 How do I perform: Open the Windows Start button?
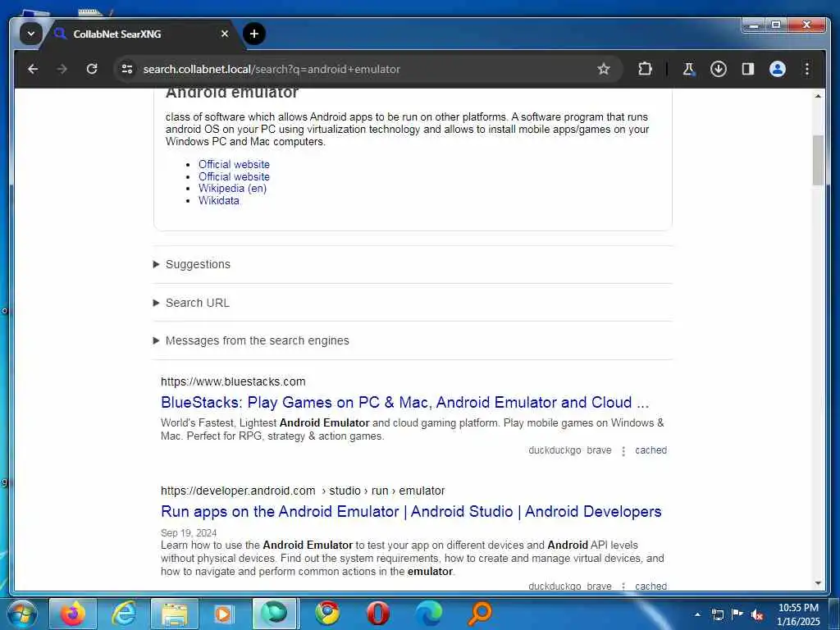tap(21, 614)
